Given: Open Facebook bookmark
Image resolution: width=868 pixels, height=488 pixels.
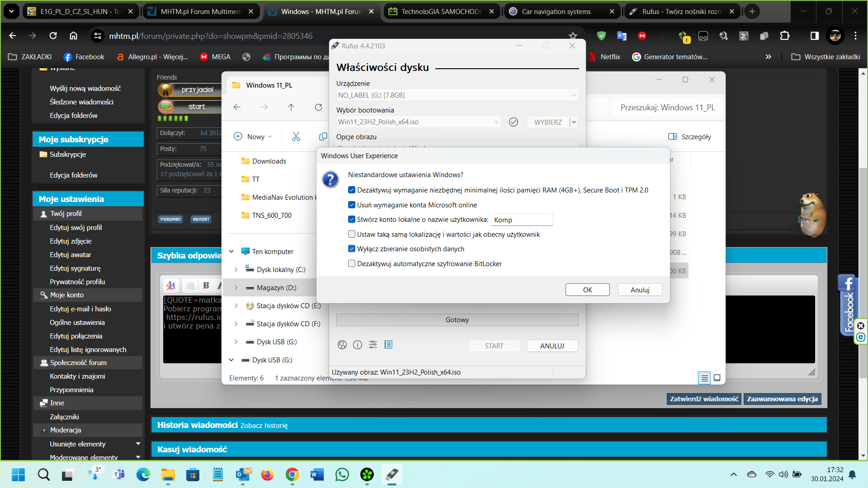Looking at the screenshot, I should coord(84,56).
